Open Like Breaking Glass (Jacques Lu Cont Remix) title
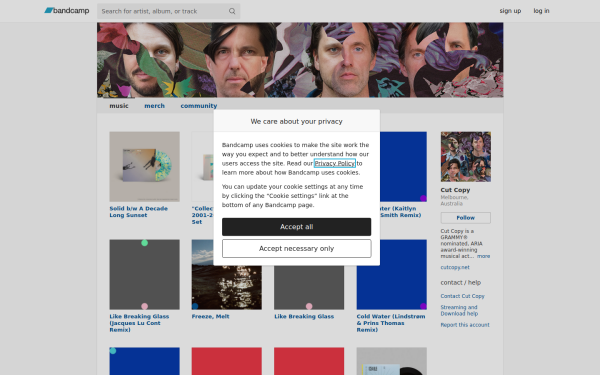Viewport: 600px width, 375px height. [x=139, y=323]
